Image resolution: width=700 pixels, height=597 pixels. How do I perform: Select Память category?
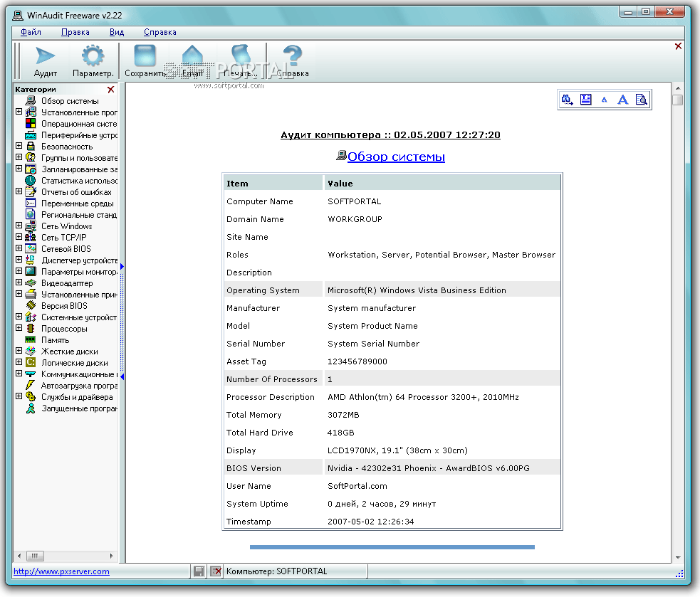(x=56, y=340)
